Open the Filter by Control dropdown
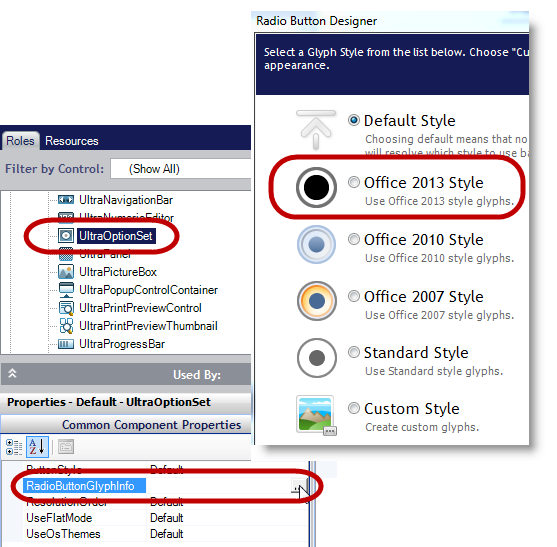 180,168
